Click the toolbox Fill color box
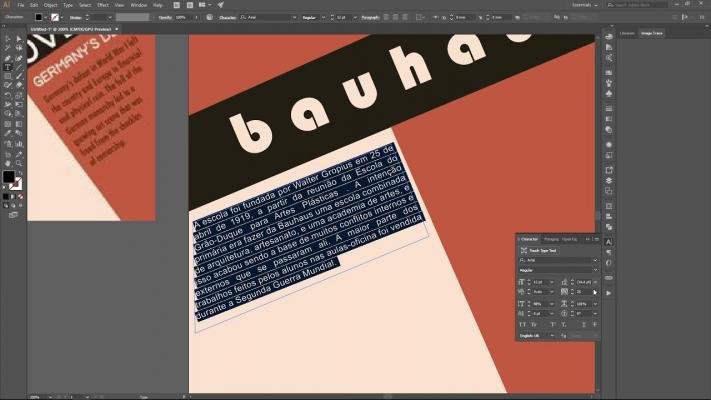 [9, 176]
